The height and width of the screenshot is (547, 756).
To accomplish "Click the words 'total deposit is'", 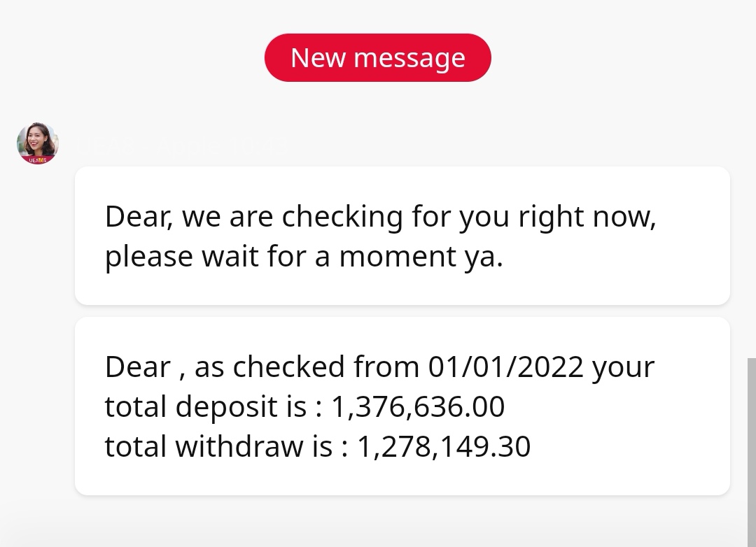I will (x=206, y=407).
